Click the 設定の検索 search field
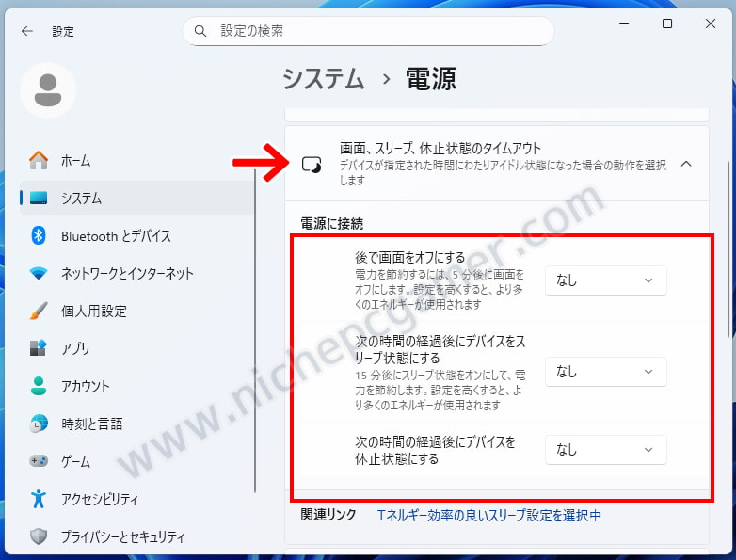 [376, 31]
